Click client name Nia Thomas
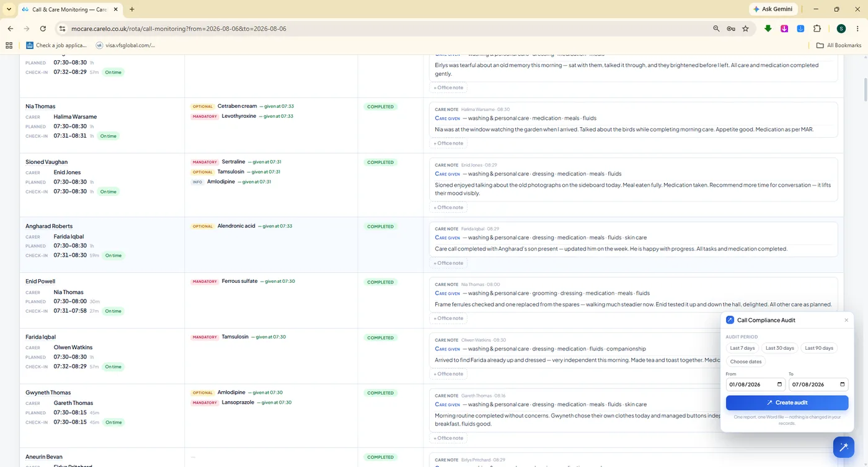 pyautogui.click(x=40, y=106)
